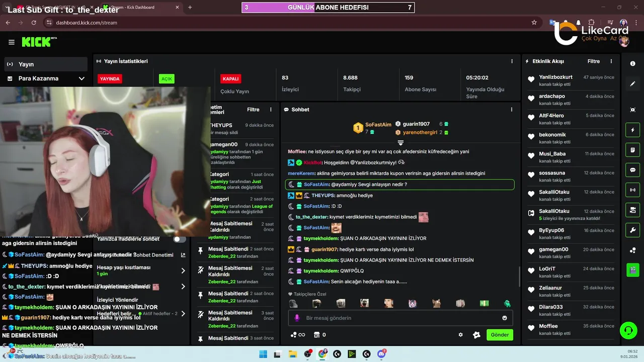Open Discord from the taskbar
644x362 pixels.
pyautogui.click(x=381, y=354)
